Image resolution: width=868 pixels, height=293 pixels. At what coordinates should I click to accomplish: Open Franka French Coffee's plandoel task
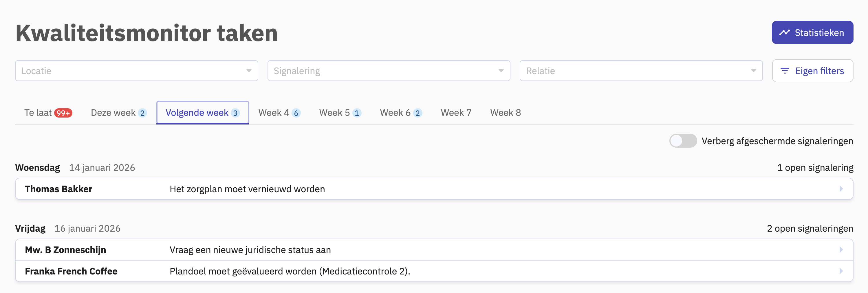[x=290, y=271]
